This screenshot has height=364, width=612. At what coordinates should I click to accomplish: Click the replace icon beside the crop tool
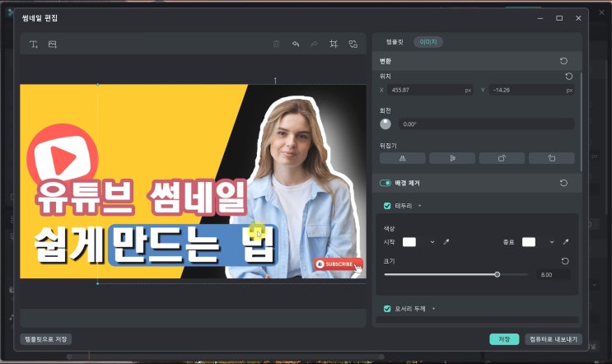pyautogui.click(x=353, y=44)
